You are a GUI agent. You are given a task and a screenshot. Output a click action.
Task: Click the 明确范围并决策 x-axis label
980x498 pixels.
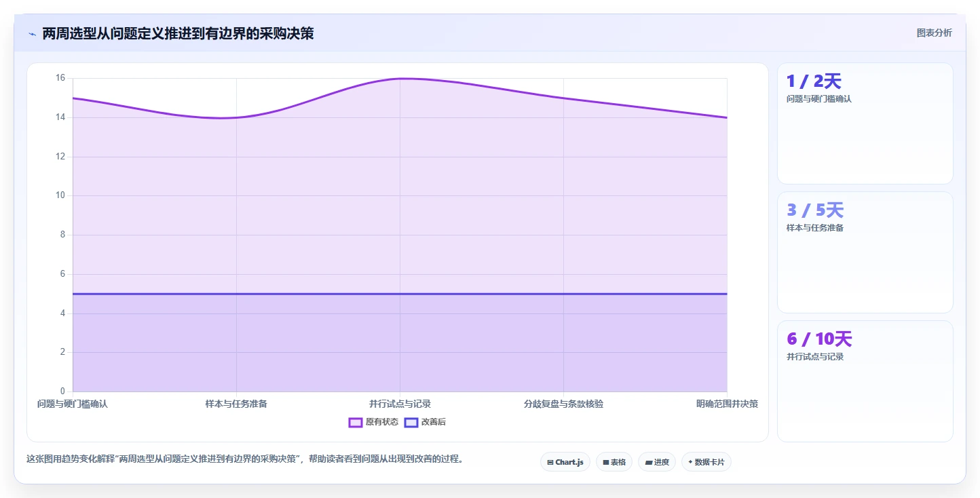point(727,404)
